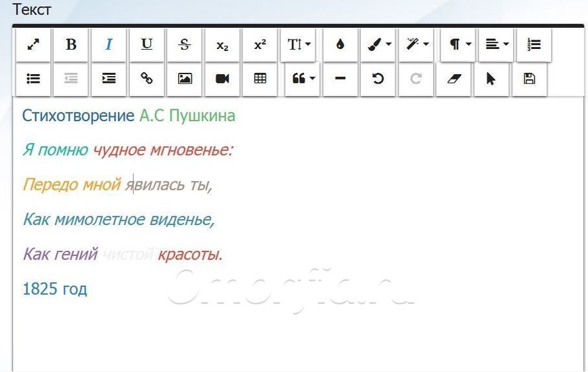Insert a bulleted list
Viewport: 588px width, 372px height.
(x=33, y=79)
